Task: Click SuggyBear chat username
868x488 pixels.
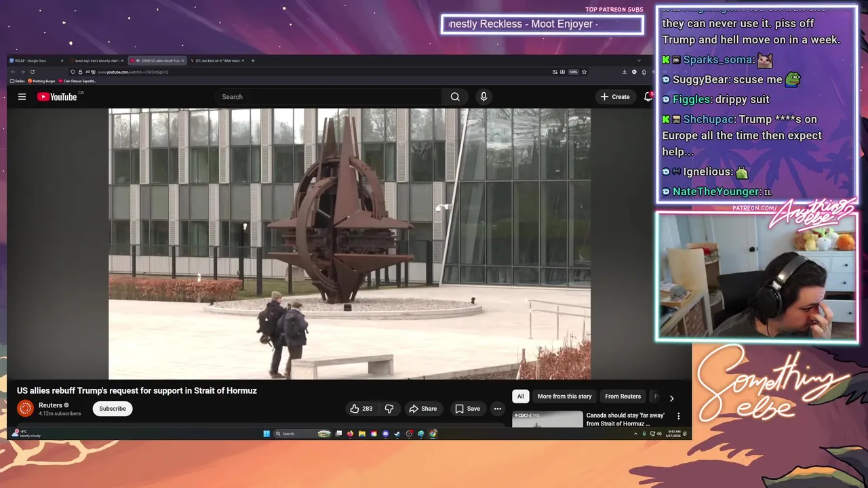Action: (x=701, y=79)
